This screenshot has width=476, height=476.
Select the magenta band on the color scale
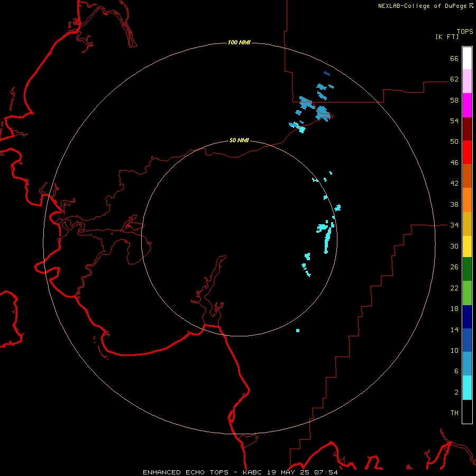[467, 105]
